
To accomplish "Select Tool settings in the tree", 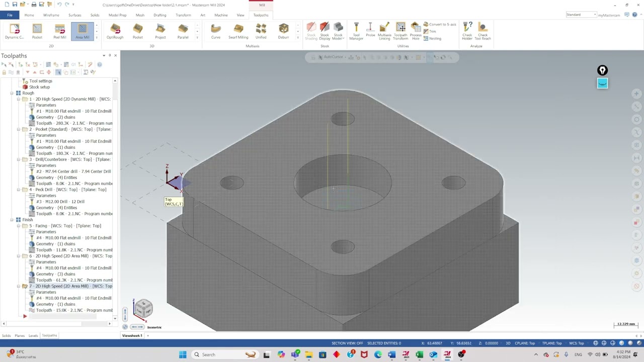I will [37, 81].
